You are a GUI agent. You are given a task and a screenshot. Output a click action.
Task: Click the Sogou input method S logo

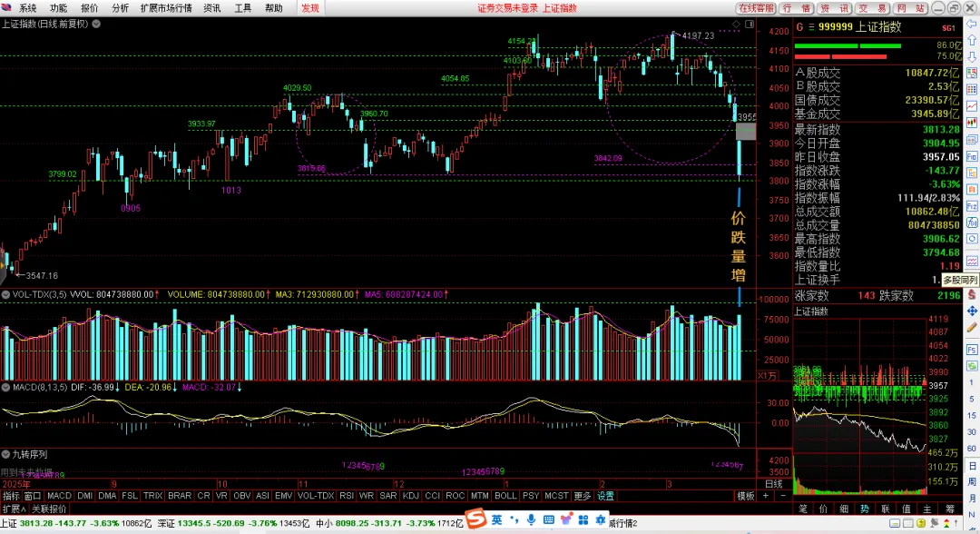pos(475,519)
